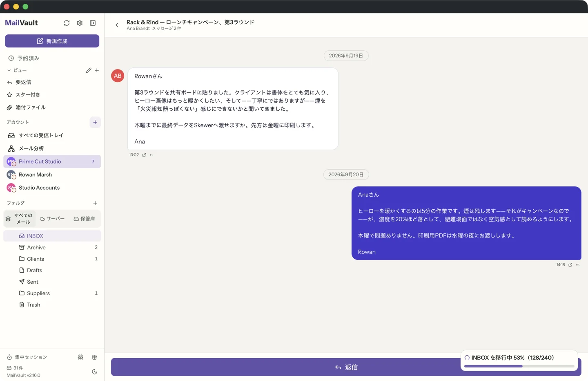The width and height of the screenshot is (588, 381).
Task: Open the Sent folder
Action: (52, 282)
